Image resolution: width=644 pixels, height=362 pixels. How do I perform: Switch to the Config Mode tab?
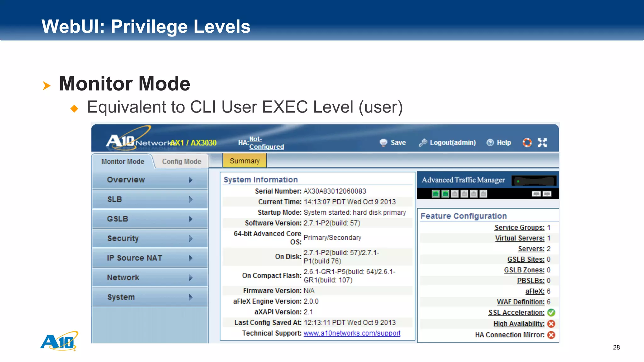coord(181,162)
